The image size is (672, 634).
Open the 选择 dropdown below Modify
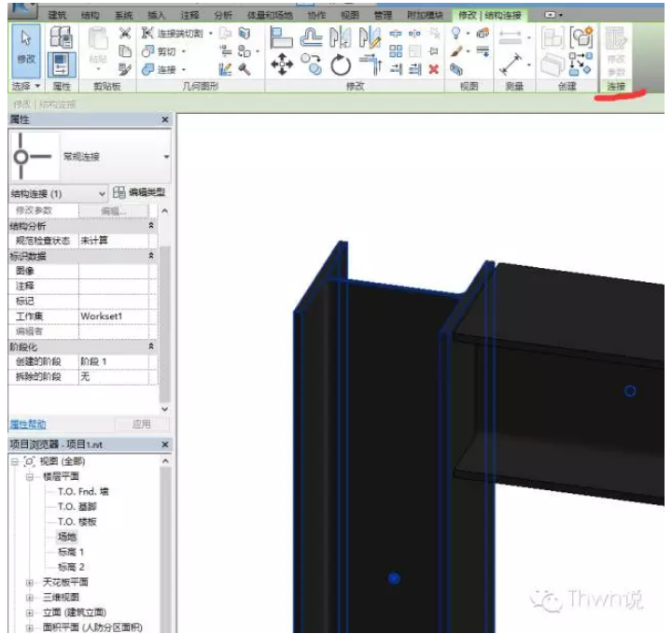[x=26, y=86]
